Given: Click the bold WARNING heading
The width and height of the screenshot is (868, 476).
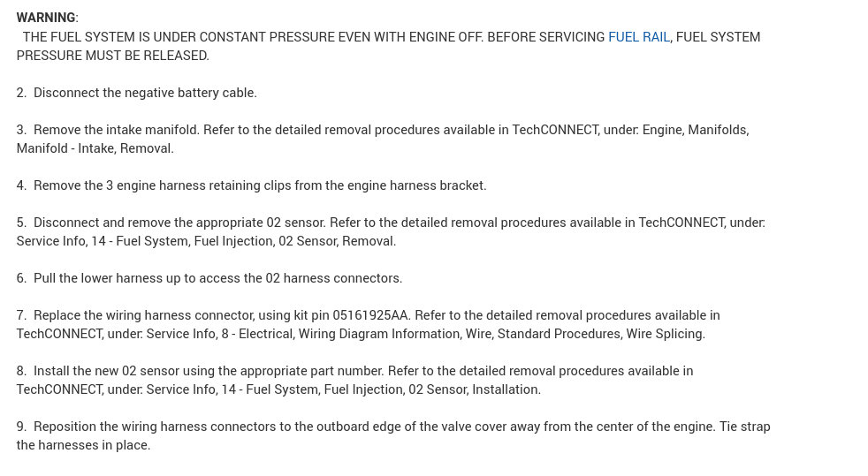Looking at the screenshot, I should 46,18.
